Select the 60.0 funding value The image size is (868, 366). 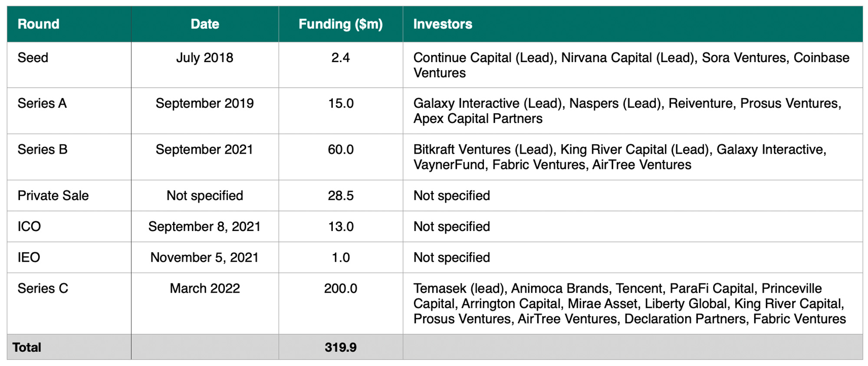pos(341,149)
